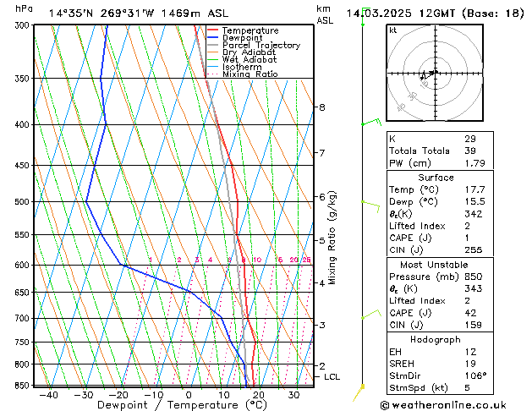Click the StmDir value 106°
Screen dimensions: 532x411
475,376
